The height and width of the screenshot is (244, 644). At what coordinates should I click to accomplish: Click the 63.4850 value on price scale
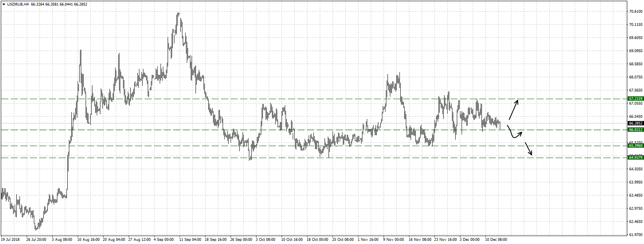(635, 195)
